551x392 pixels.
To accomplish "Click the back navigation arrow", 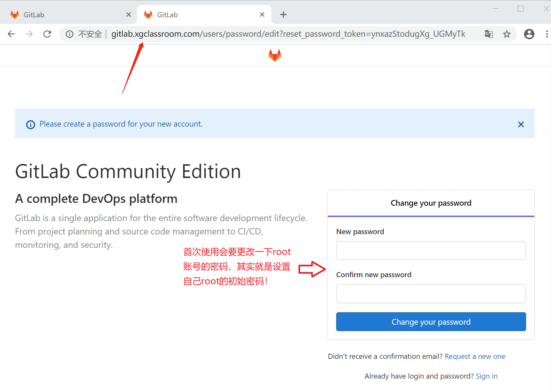I will pos(11,34).
